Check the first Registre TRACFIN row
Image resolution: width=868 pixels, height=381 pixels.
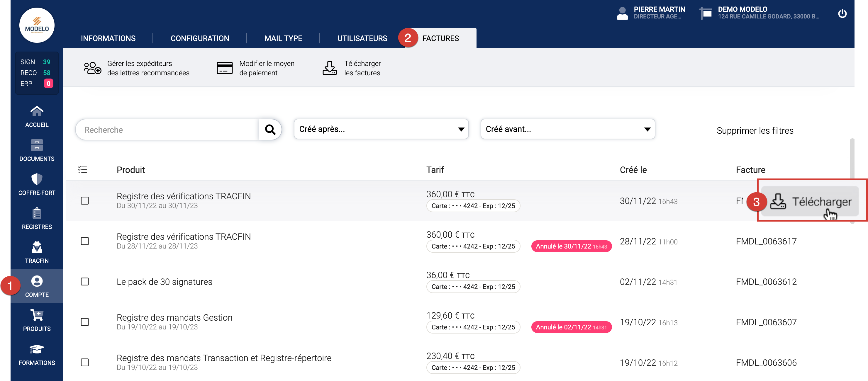point(85,201)
